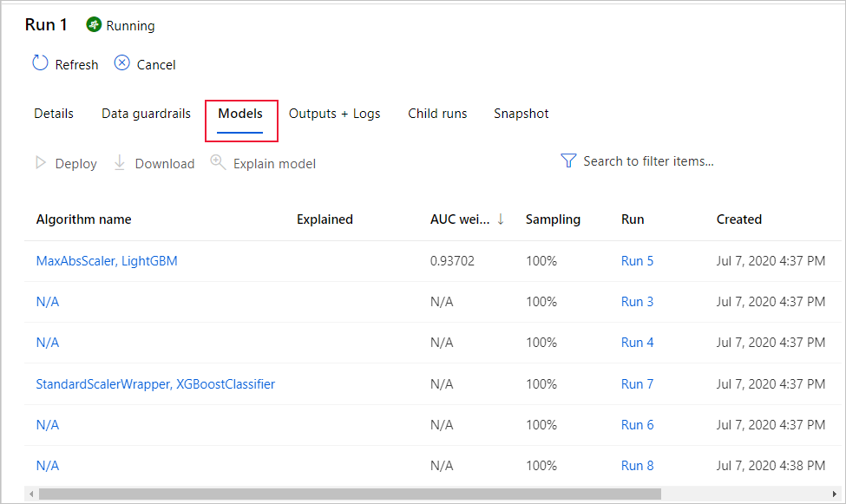Click the Search to filter items field
Image resolution: width=846 pixels, height=504 pixels.
coord(647,160)
